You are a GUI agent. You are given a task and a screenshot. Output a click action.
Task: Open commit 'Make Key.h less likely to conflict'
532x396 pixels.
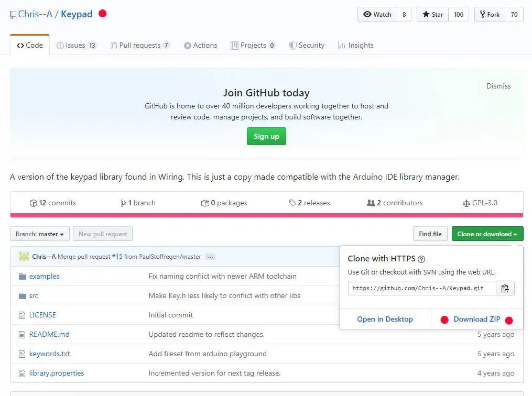(224, 295)
